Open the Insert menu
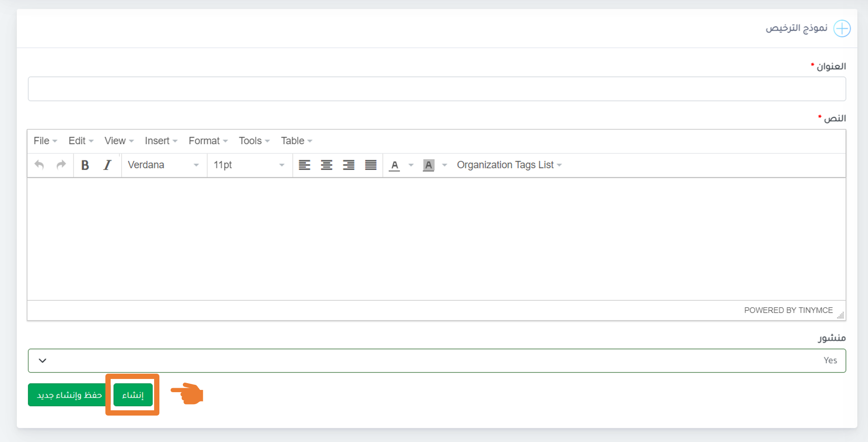 (161, 141)
